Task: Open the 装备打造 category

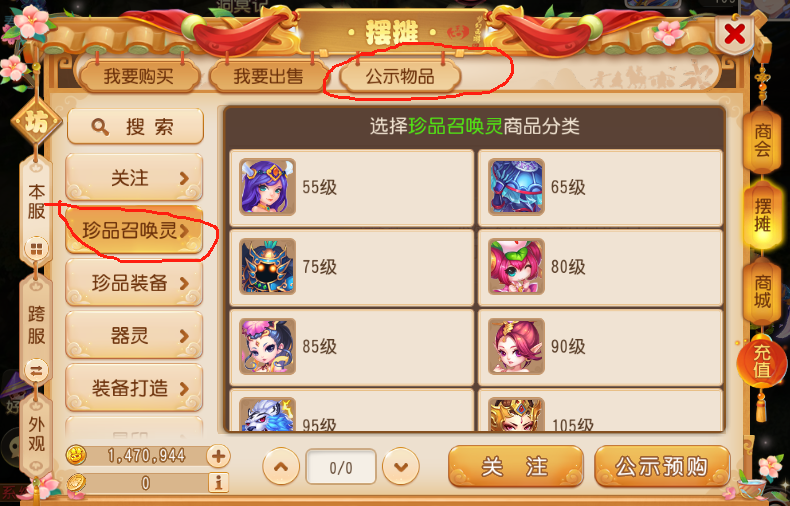Action: click(x=134, y=388)
